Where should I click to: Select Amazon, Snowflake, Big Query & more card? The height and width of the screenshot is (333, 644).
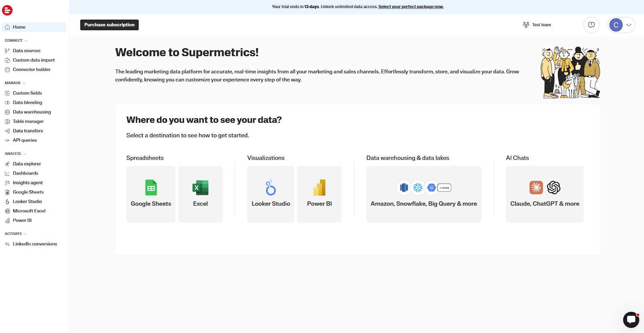pyautogui.click(x=424, y=194)
